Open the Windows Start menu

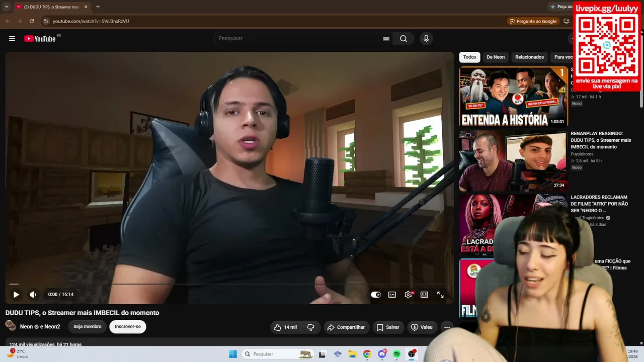tap(233, 354)
